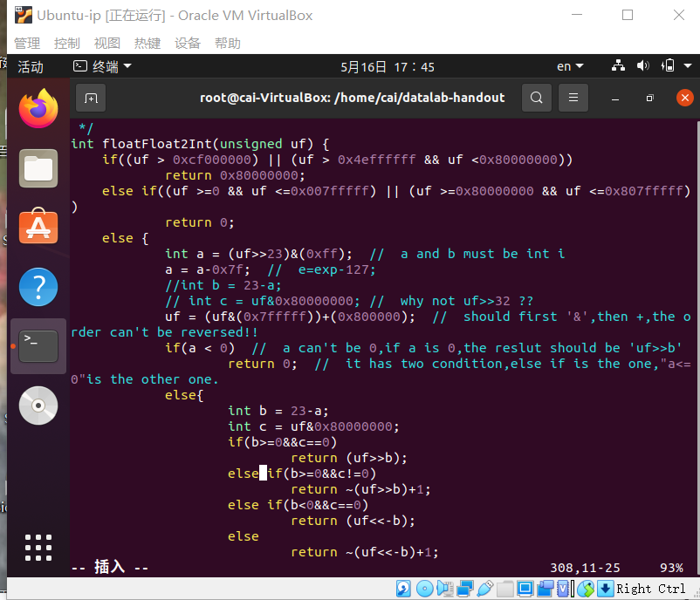
Task: Click the terminal vertical scrollbar
Action: pyautogui.click(x=697, y=348)
